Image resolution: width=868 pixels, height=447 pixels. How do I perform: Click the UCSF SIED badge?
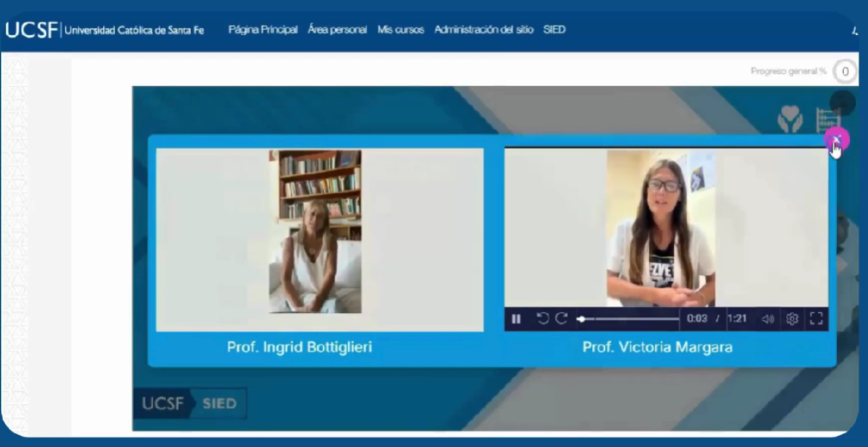190,403
